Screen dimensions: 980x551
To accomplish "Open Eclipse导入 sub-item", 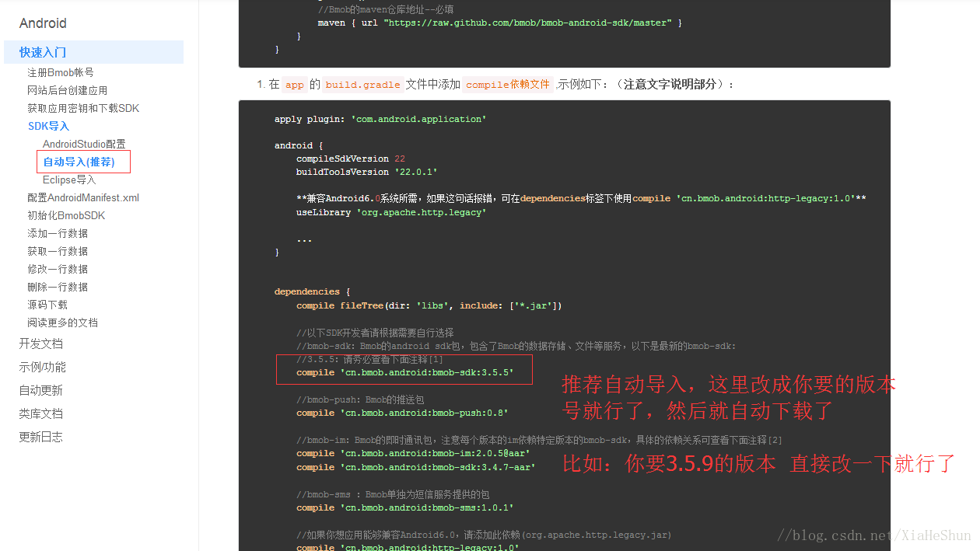I will pos(69,180).
